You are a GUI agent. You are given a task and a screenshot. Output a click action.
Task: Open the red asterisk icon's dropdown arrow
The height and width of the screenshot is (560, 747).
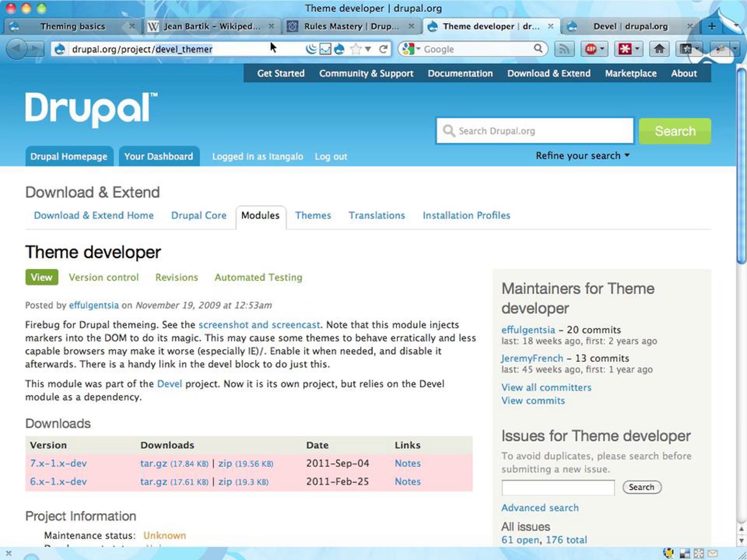coord(637,49)
